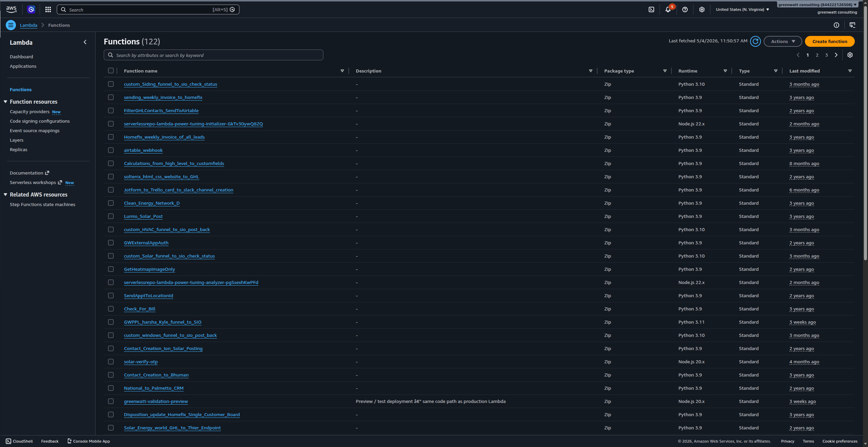Viewport: 868px width, 447px height.
Task: Check the Lumio_Solar_Post row checkbox
Action: click(111, 216)
